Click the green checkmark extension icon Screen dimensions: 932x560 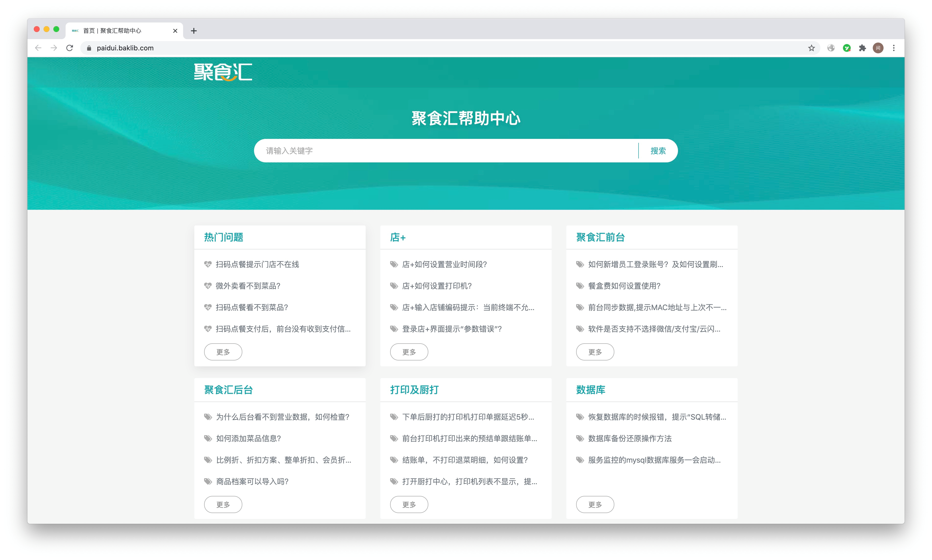[x=847, y=48]
